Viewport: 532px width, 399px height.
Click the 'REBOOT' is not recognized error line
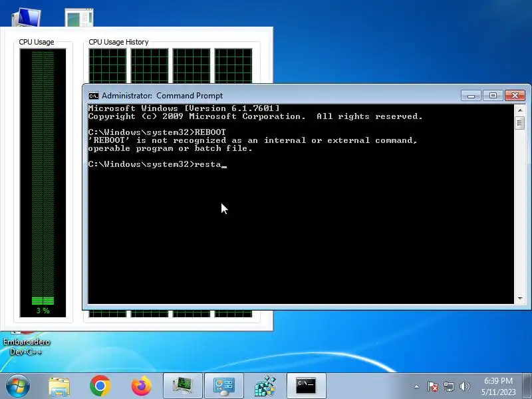point(253,140)
